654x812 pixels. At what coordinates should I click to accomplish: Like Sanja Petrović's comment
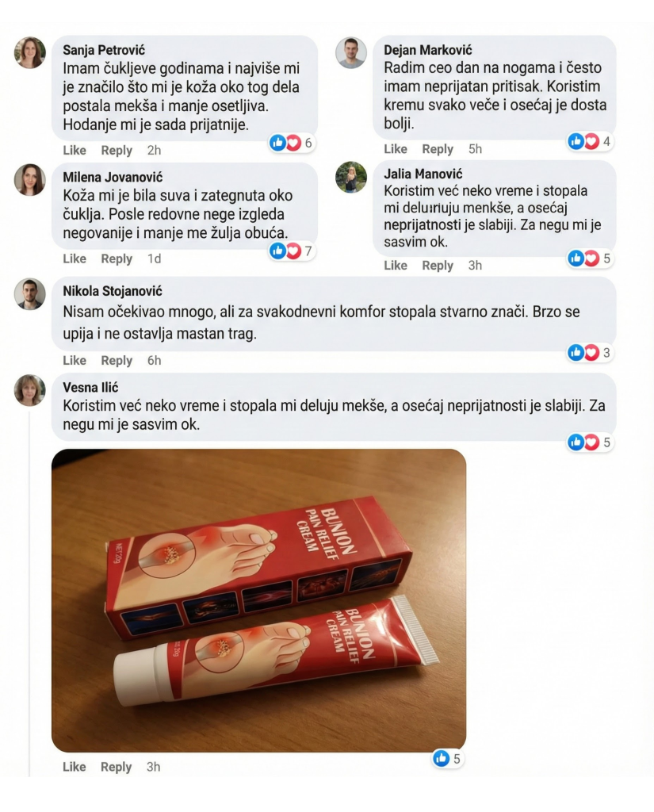[x=75, y=150]
